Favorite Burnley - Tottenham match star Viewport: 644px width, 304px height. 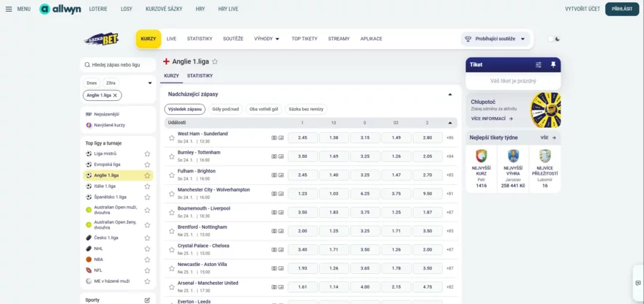coord(172,156)
